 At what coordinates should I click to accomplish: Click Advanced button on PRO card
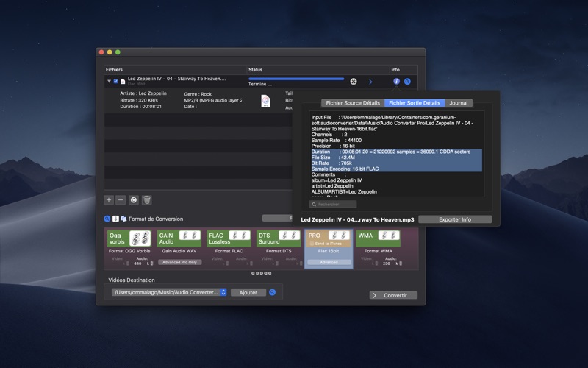click(x=329, y=262)
